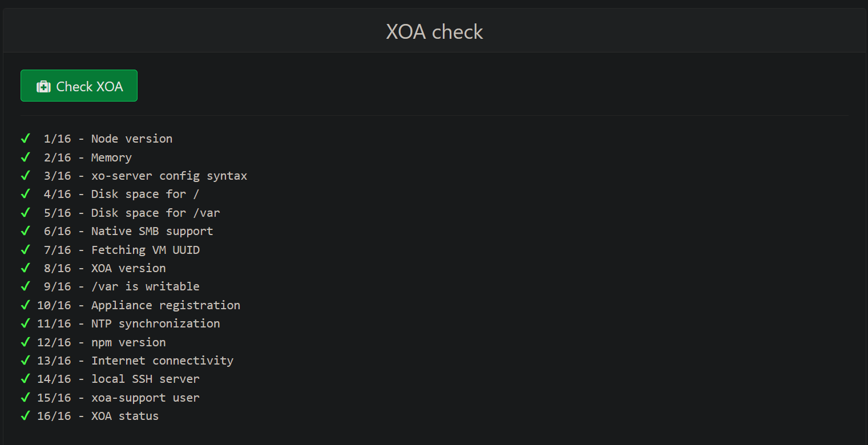Click checkmark beside Appliance registration
This screenshot has height=445, width=868.
click(x=25, y=305)
